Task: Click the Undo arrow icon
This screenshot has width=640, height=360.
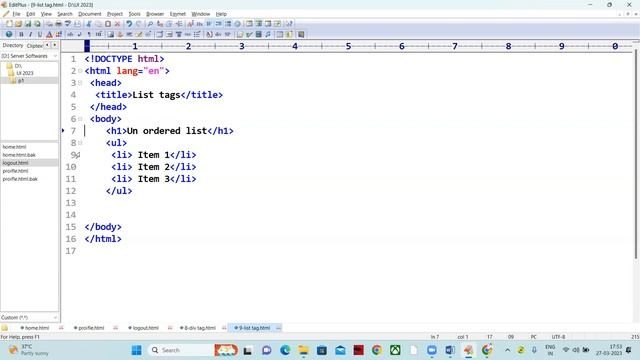Action: 129,24
